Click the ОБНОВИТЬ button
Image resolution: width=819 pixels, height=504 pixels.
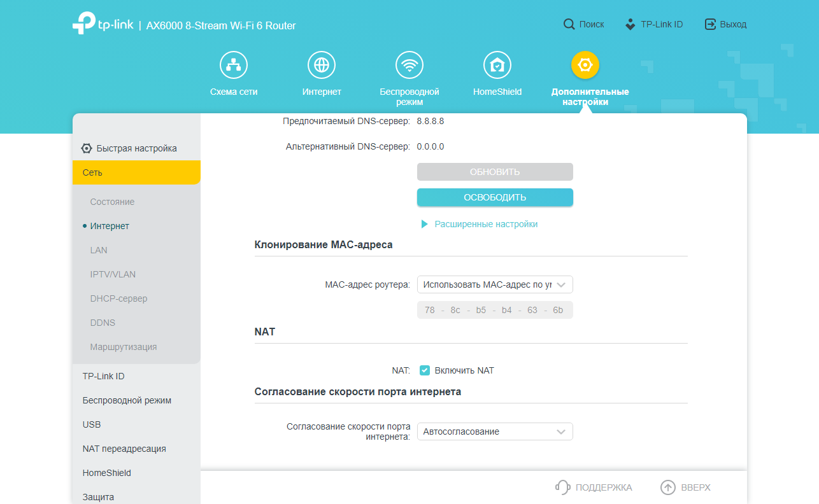495,172
